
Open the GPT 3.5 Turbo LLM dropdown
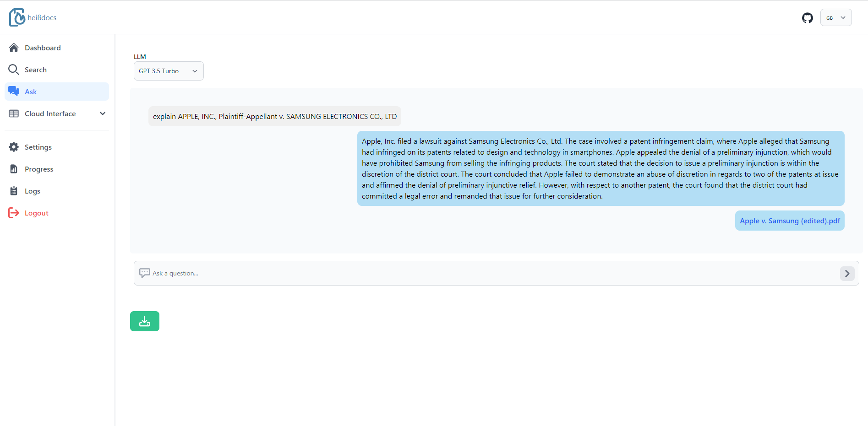click(x=169, y=71)
